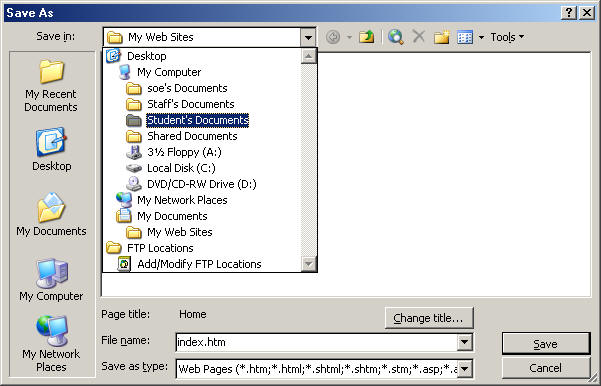Screen dimensions: 601x386
Task: Click the dropdown list scroll-down arrow
Action: [309, 264]
